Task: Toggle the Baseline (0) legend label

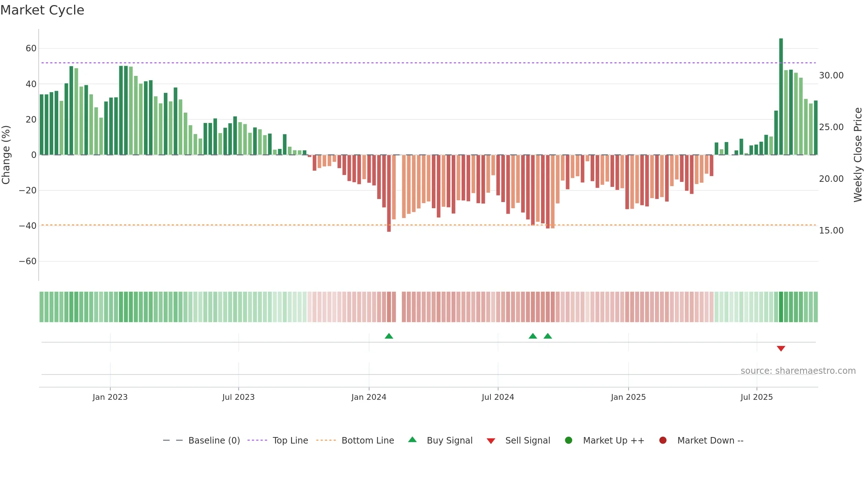Action: [x=214, y=440]
